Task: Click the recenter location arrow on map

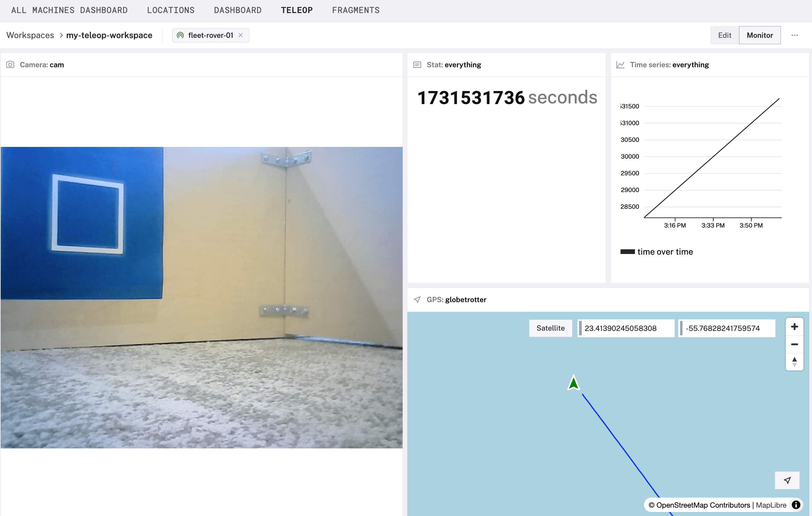Action: [787, 480]
